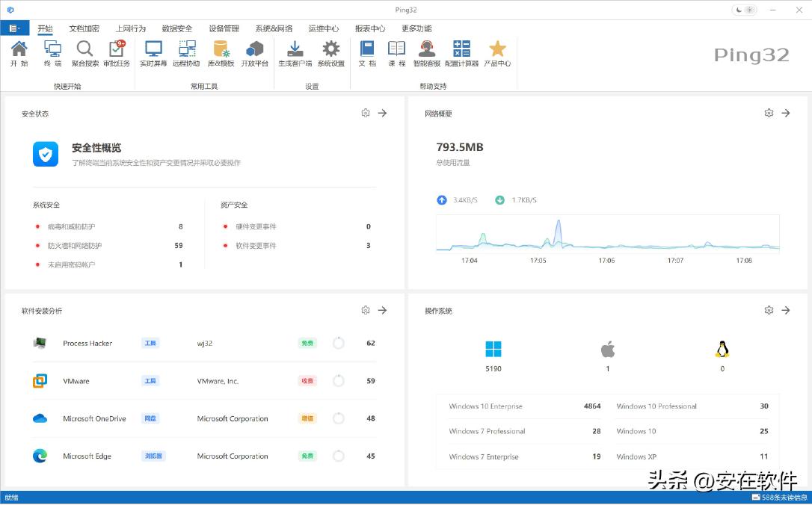The width and height of the screenshot is (812, 505).
Task: Open the 开始 home icon in the ribbon
Action: (19, 54)
